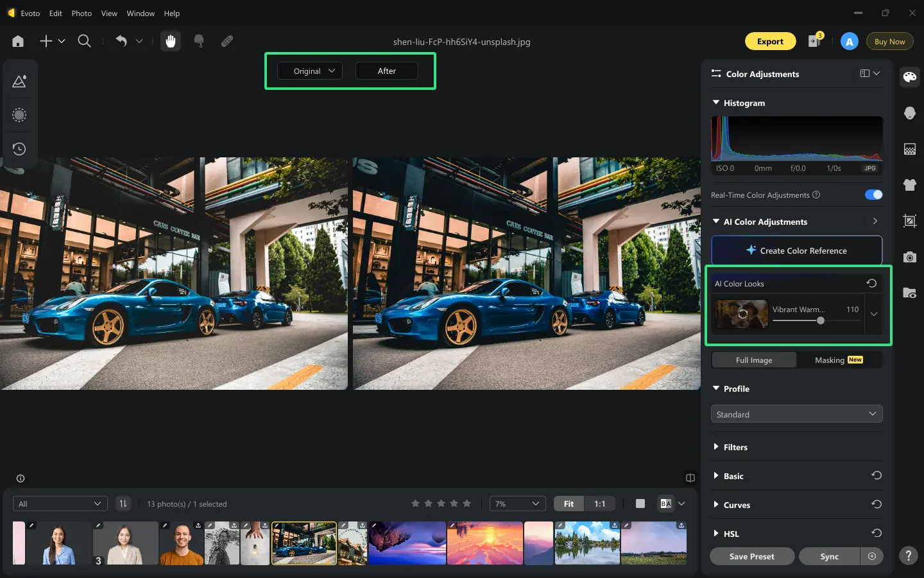The height and width of the screenshot is (578, 924).
Task: Open Sync settings gear icon
Action: coord(872,556)
